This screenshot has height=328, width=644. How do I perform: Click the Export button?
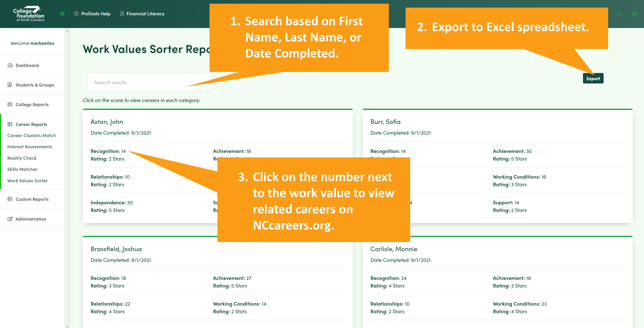[x=593, y=78]
